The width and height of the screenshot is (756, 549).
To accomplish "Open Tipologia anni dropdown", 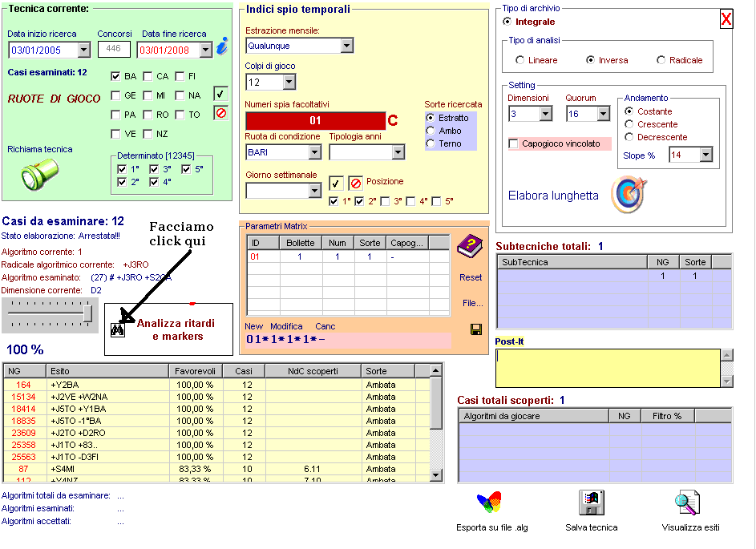I will click(x=398, y=152).
